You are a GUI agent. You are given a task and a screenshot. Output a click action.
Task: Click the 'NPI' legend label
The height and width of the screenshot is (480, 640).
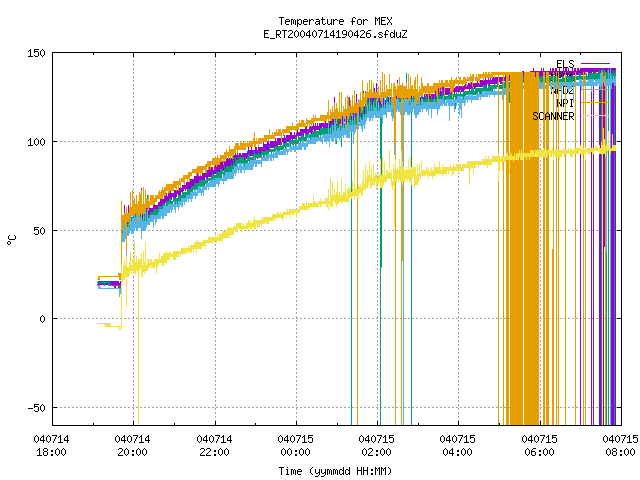[565, 103]
